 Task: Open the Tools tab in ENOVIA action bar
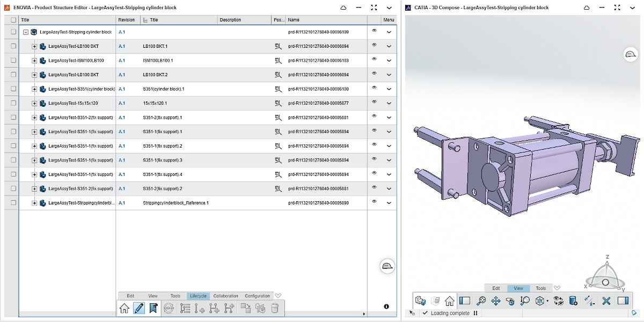pyautogui.click(x=175, y=296)
